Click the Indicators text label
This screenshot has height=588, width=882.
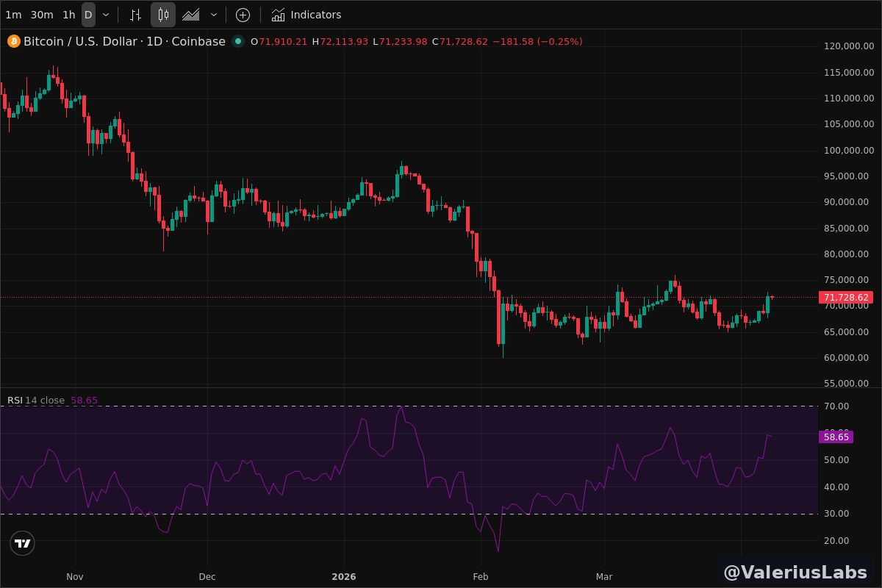(316, 15)
